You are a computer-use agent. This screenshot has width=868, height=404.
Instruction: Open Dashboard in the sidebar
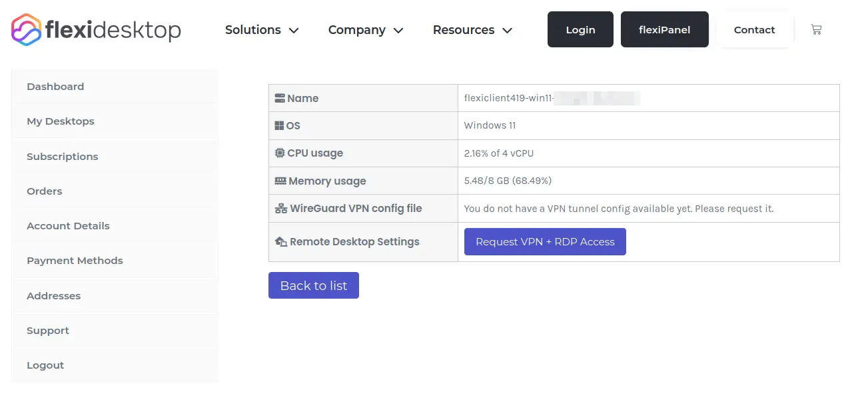(x=115, y=87)
